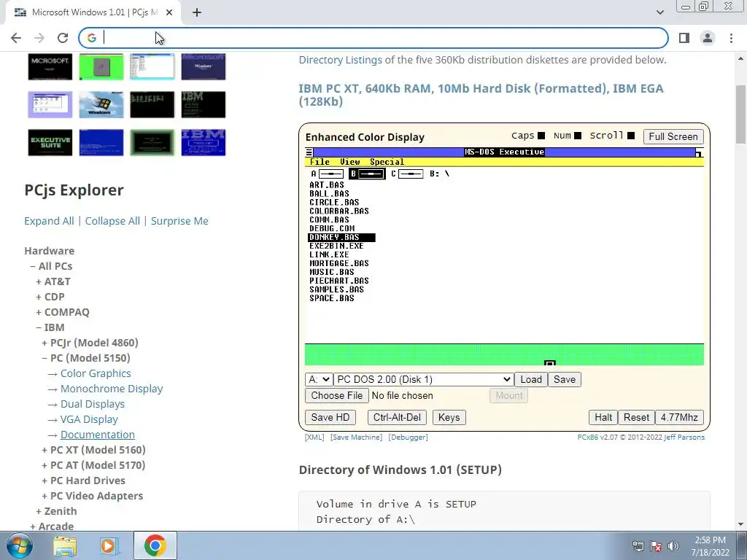
Task: Open the MICROSOFT logo thumbnail
Action: click(x=50, y=66)
